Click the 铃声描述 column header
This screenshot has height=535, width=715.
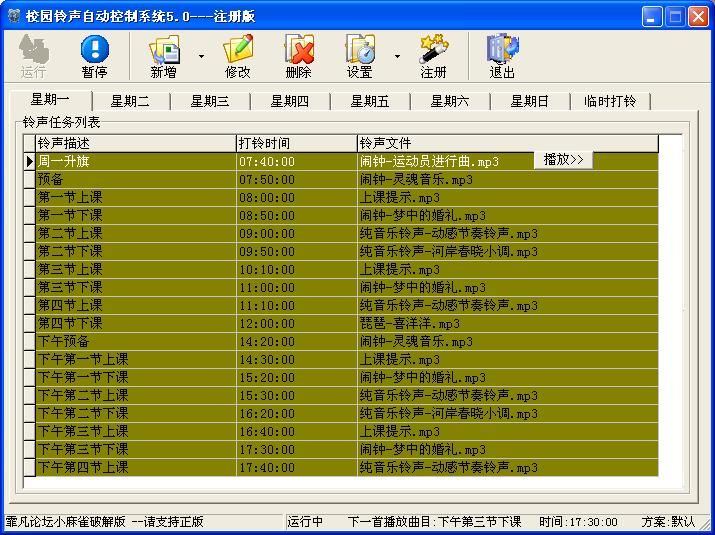136,144
